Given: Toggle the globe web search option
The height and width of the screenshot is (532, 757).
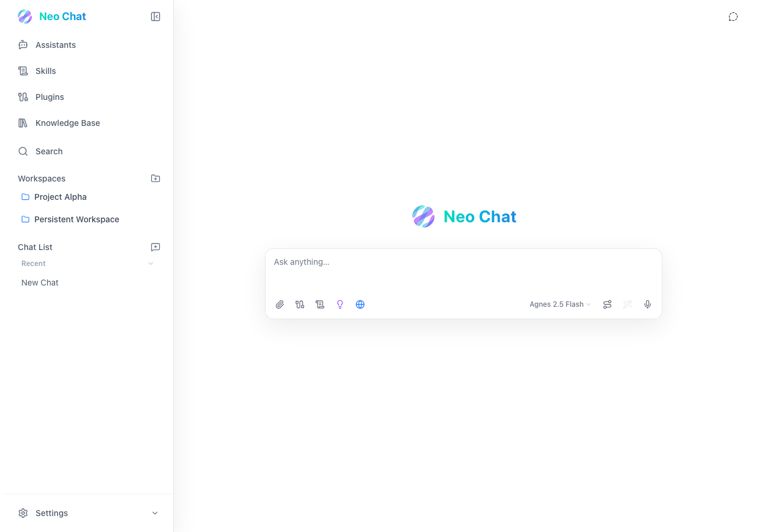Looking at the screenshot, I should click(x=360, y=304).
